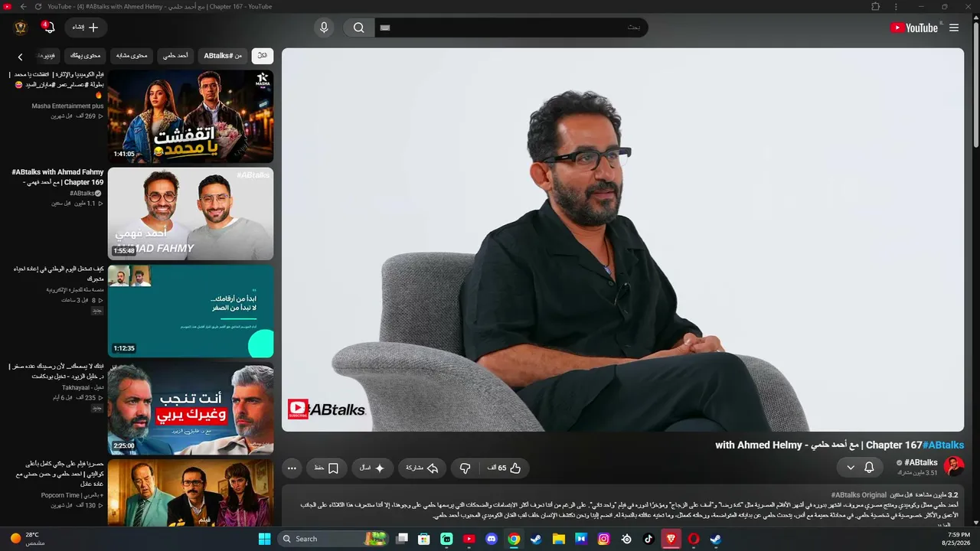Start voice search with the microphone
980x551 pixels.
(324, 28)
